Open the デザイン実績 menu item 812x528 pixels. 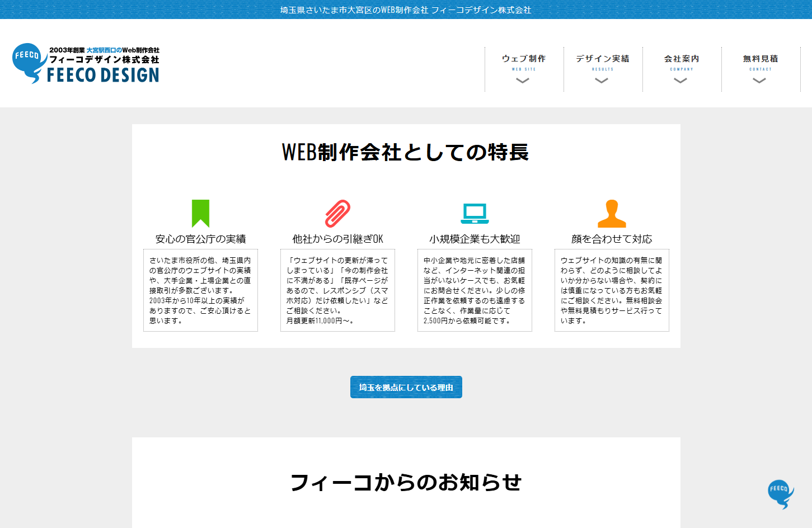coord(603,59)
